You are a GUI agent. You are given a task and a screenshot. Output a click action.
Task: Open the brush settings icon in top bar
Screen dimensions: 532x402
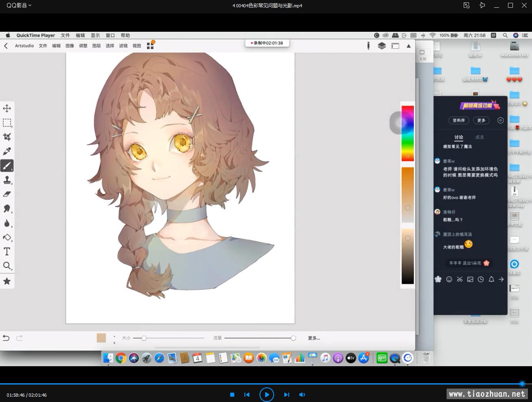click(368, 46)
